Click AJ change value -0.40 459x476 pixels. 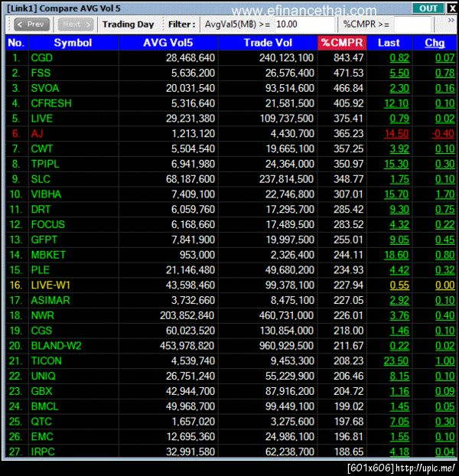coord(443,134)
